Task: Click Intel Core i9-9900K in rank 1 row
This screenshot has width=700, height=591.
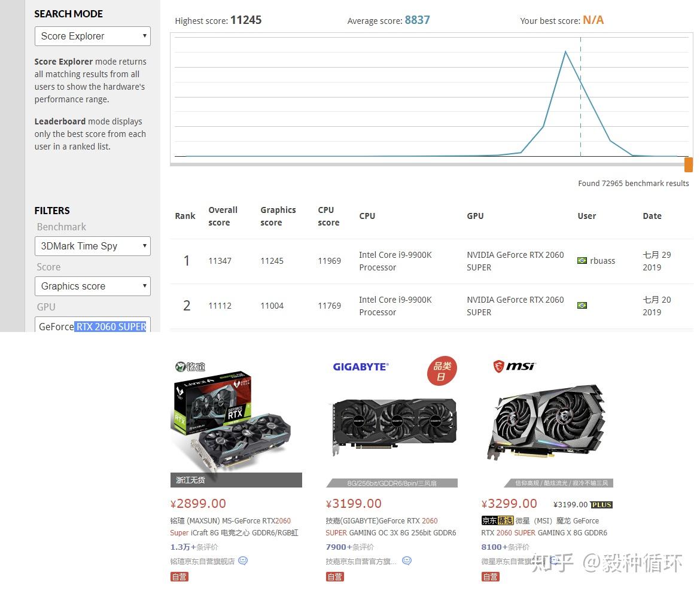Action: coord(395,261)
